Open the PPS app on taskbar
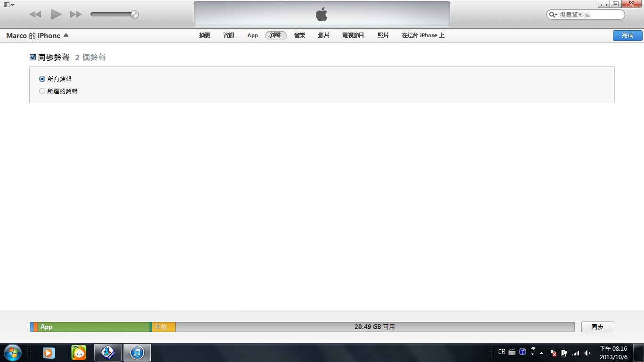Screen dimensions: 644x362 [x=79, y=353]
